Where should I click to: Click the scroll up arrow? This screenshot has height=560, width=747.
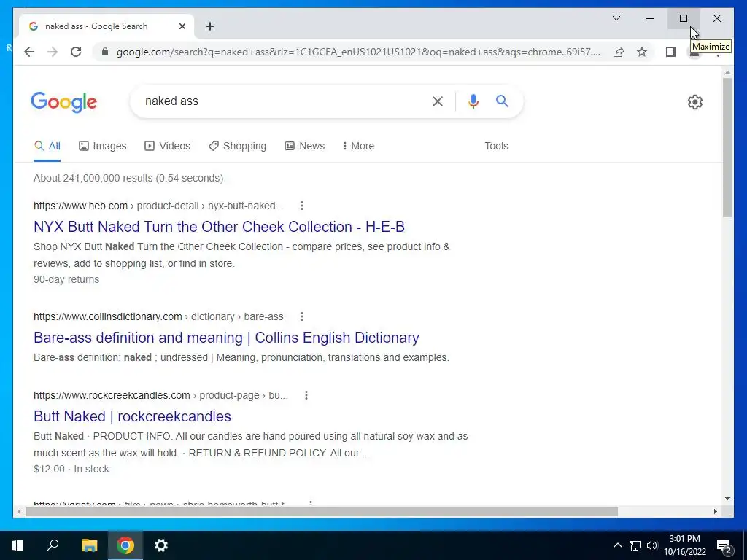727,73
